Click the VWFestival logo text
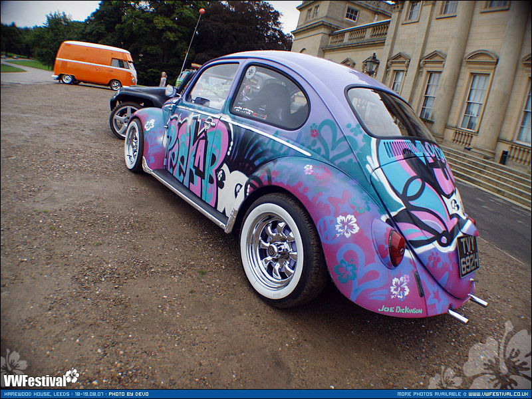The width and height of the screenshot is (532, 399). click(35, 380)
